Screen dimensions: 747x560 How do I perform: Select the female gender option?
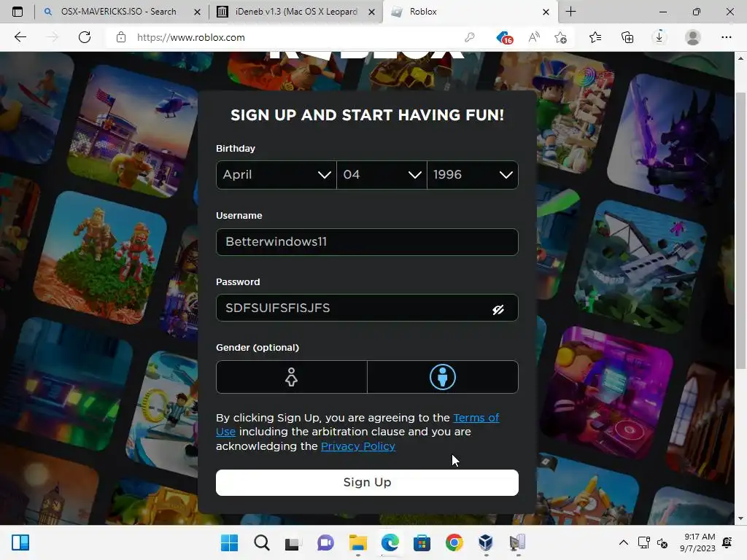tap(292, 377)
